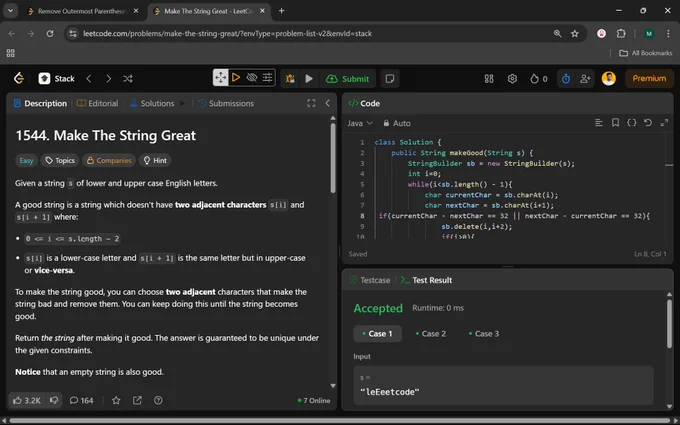This screenshot has height=425, width=680.
Task: Select Case 3
Action: click(x=484, y=333)
